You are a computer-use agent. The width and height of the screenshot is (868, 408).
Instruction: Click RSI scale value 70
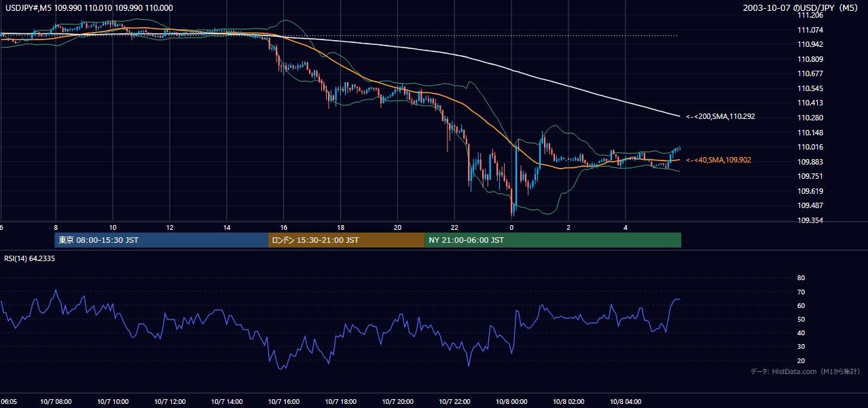[x=801, y=292]
